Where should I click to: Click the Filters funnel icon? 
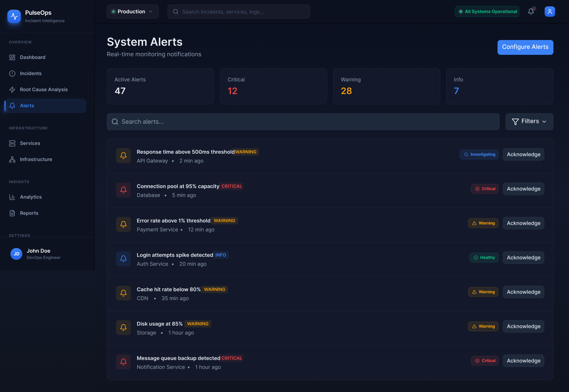click(515, 122)
